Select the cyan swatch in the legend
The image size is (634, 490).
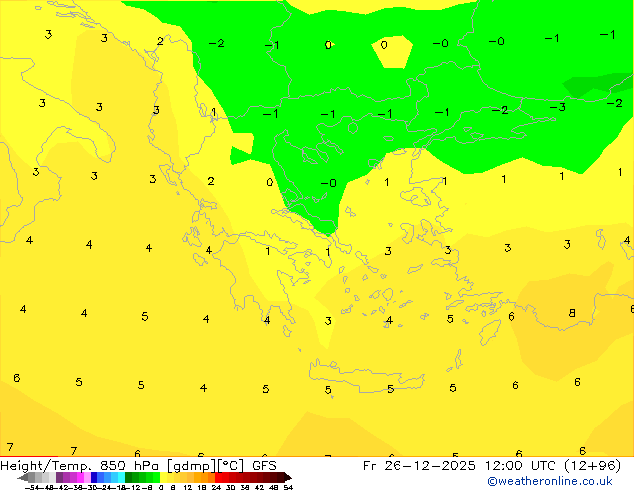pos(121,477)
